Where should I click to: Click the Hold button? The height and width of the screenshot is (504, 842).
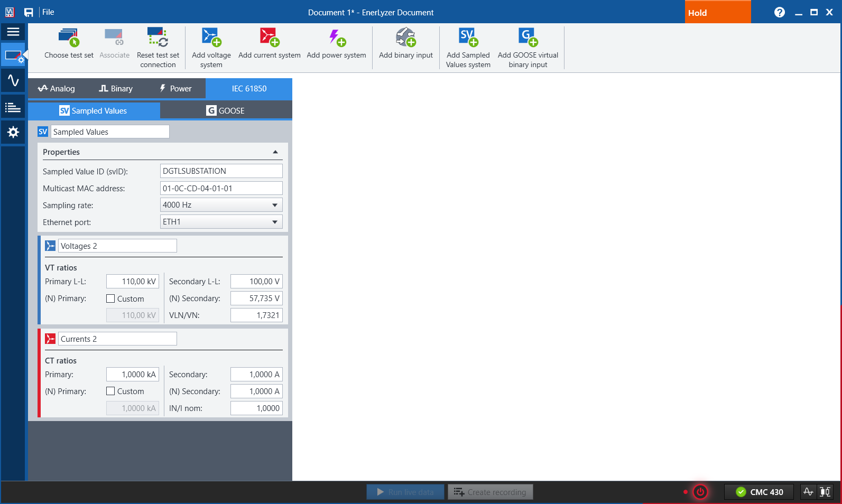coord(717,13)
